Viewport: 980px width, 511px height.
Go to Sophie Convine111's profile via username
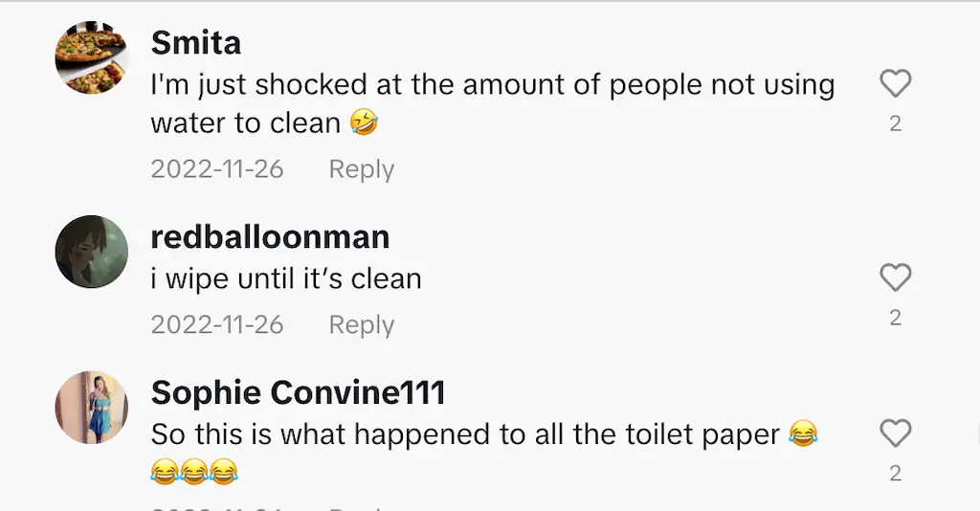click(x=299, y=392)
